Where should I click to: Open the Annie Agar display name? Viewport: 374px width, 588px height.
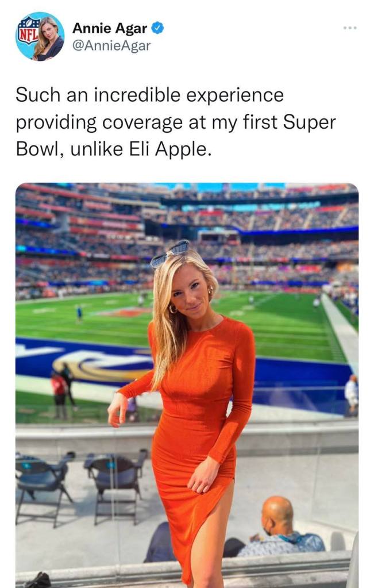[x=109, y=28]
